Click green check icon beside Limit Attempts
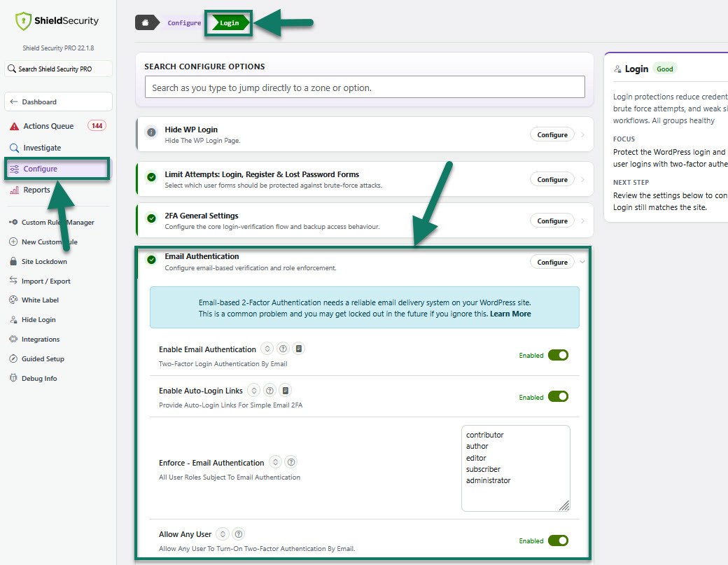The width and height of the screenshot is (728, 565). (151, 177)
